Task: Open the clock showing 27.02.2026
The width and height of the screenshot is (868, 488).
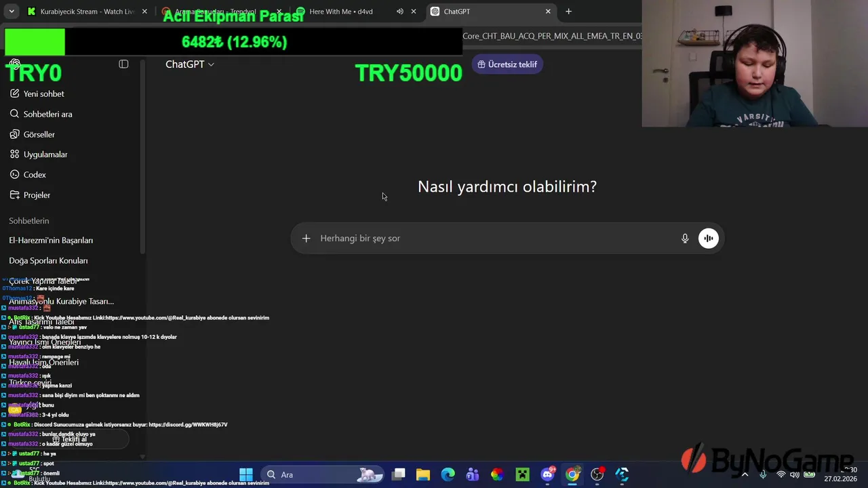Action: (840, 474)
